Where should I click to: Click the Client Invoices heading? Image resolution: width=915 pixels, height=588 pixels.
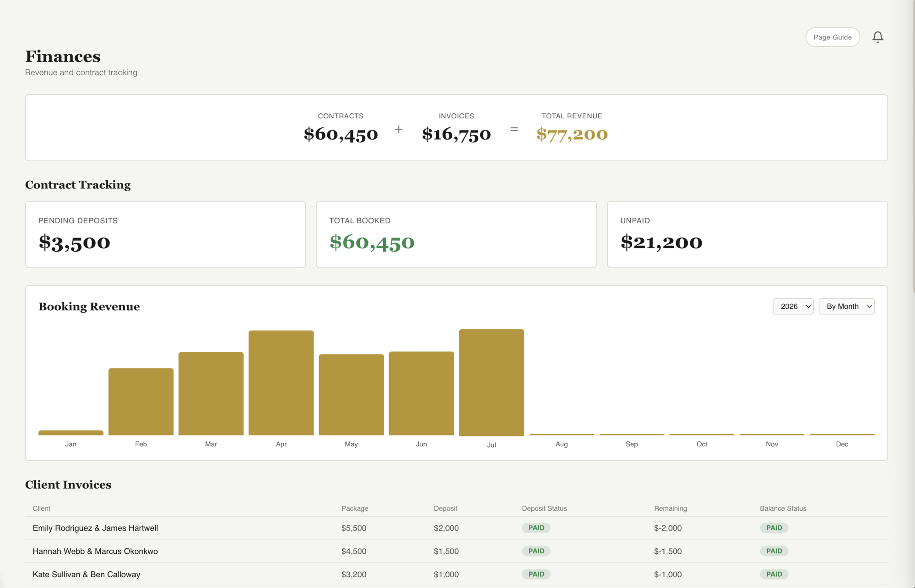click(x=68, y=484)
